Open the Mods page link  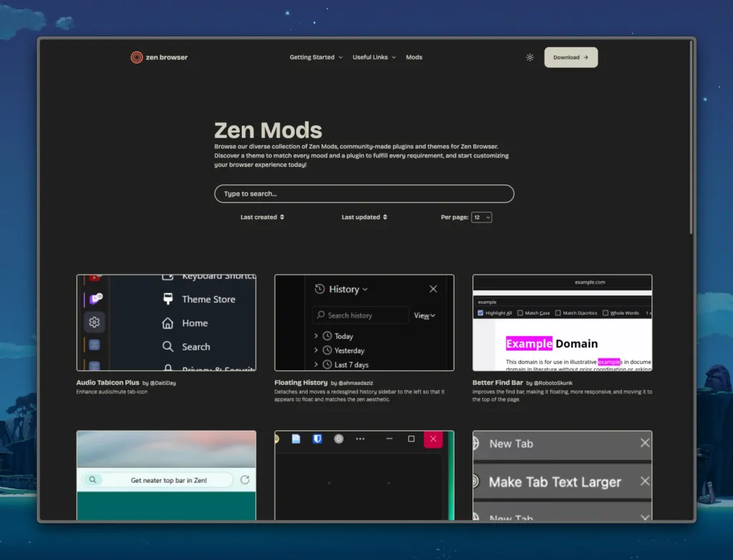(x=414, y=57)
